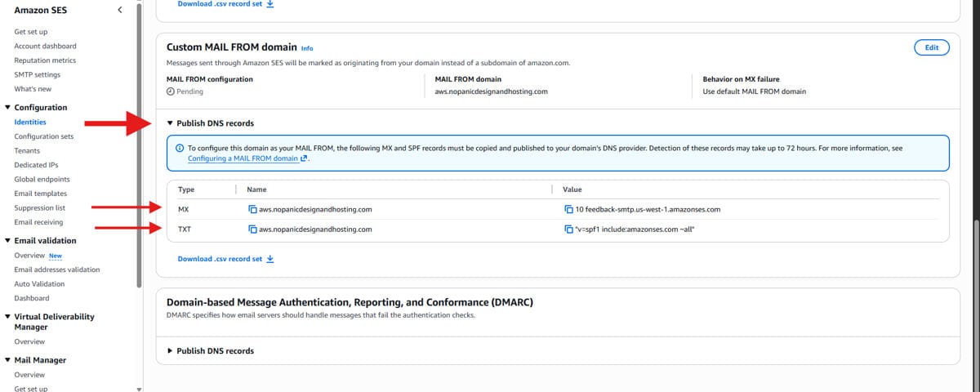Image resolution: width=980 pixels, height=392 pixels.
Task: Open Virtual Deliverability Manager Overview
Action: tap(29, 341)
